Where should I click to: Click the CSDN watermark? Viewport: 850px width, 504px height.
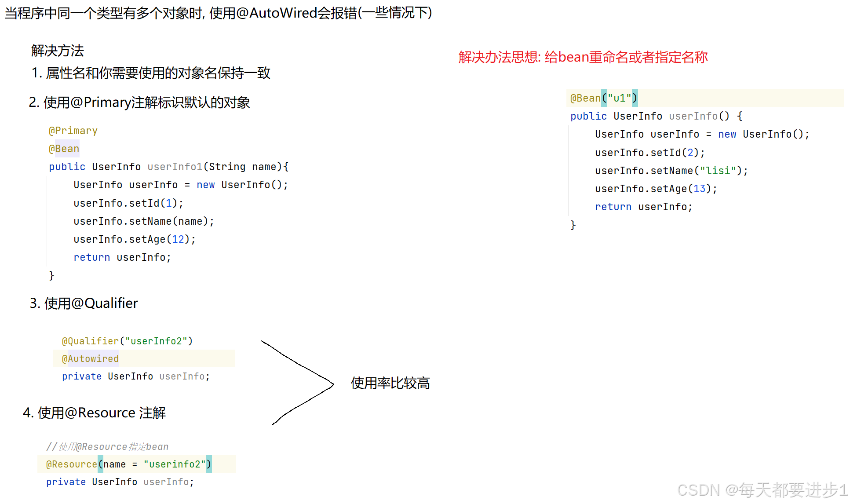pos(762,489)
